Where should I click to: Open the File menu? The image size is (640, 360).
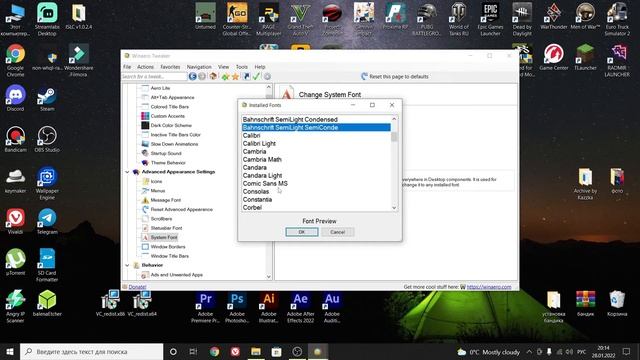click(127, 67)
